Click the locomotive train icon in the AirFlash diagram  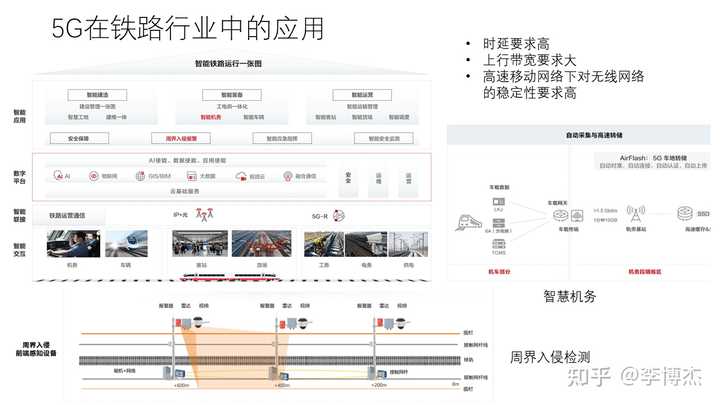468,223
